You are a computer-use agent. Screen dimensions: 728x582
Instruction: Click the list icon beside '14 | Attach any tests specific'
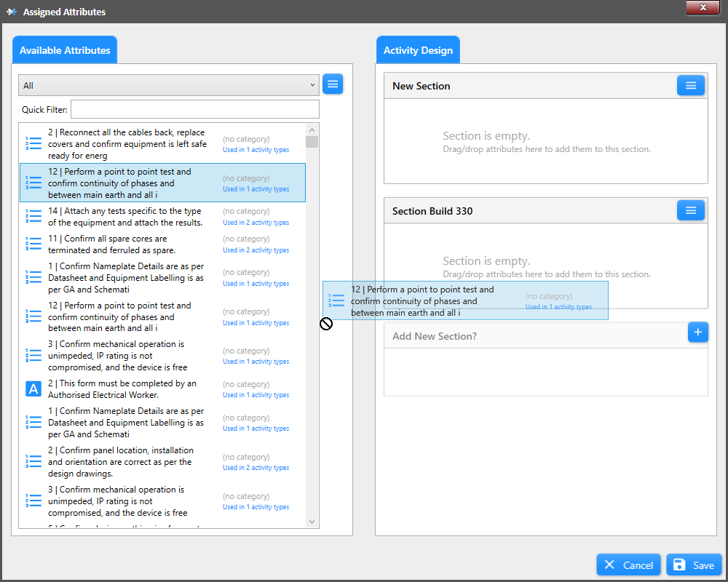(33, 216)
